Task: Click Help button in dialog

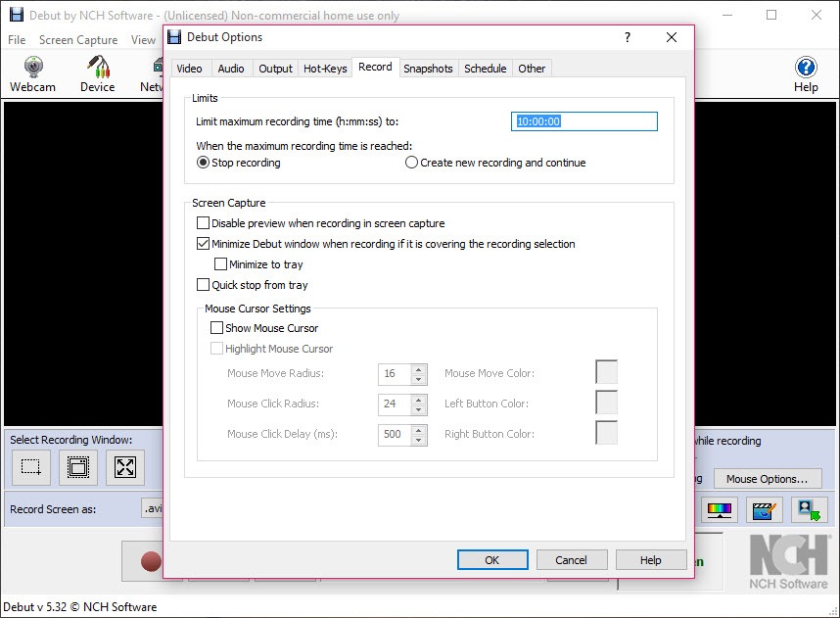Action: (651, 560)
